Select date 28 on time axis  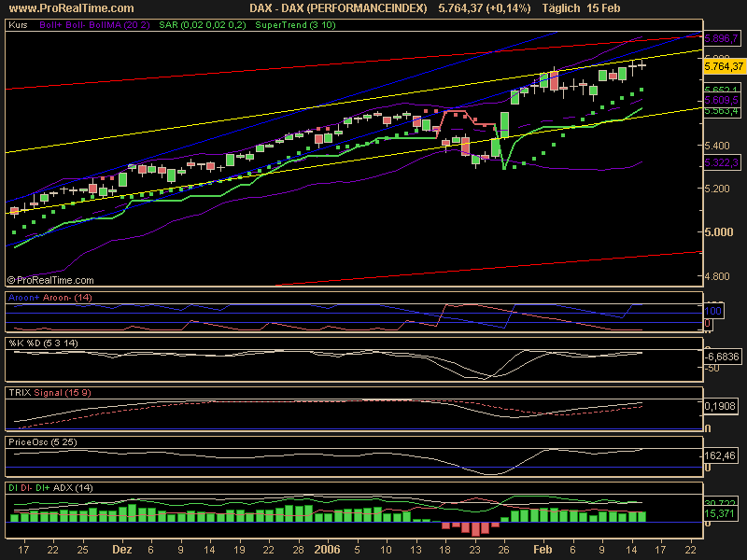(x=298, y=550)
